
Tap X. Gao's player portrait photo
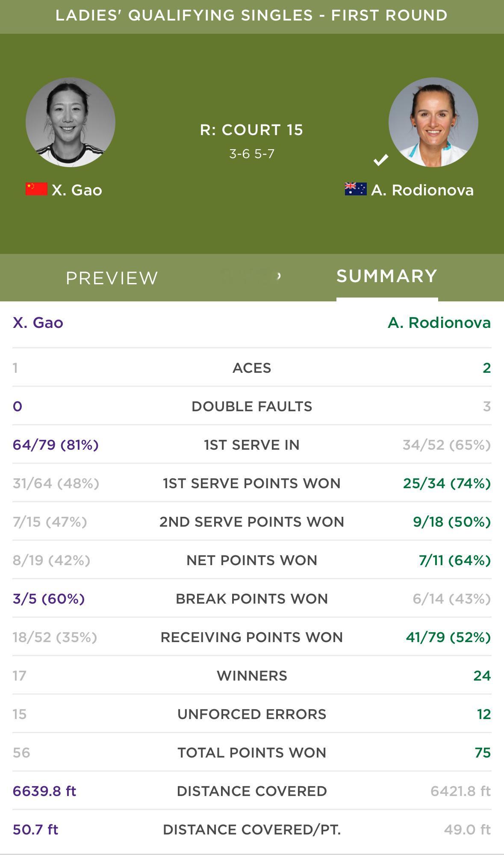click(x=71, y=122)
